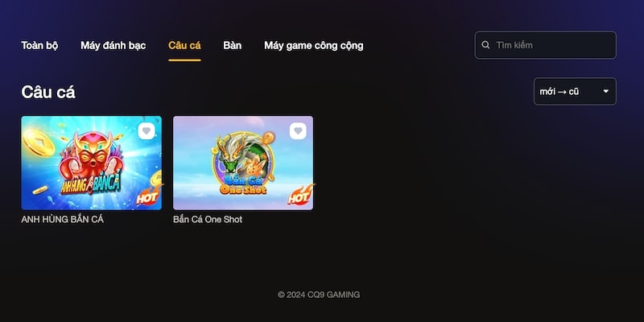Open the mới → cũ sort dropdown

point(575,92)
